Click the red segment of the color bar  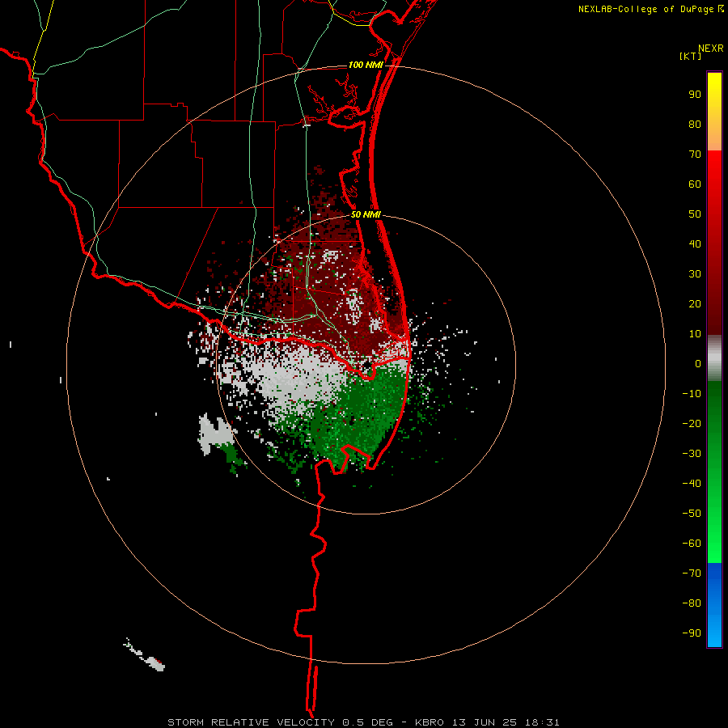click(x=714, y=243)
